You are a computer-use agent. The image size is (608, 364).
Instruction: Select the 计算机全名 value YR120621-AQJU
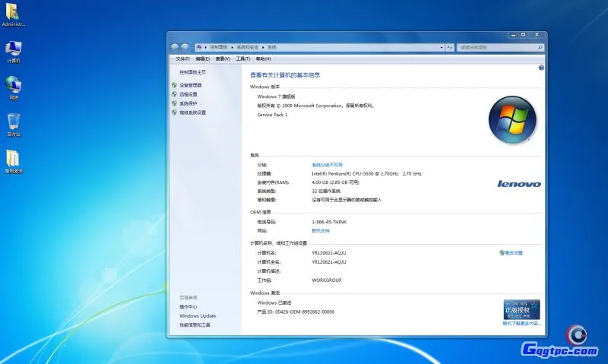329,262
